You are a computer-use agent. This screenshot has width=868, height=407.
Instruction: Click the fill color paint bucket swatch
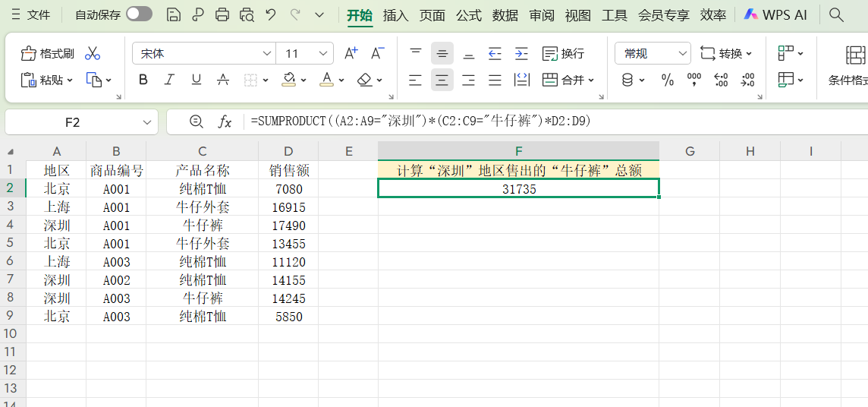click(x=289, y=80)
